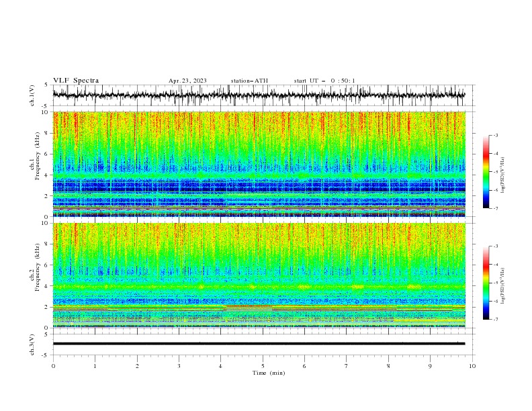Click ch.1 color bar 'log(PSD)(V²/Hz)' label
This screenshot has width=532, height=411.
pyautogui.click(x=503, y=175)
